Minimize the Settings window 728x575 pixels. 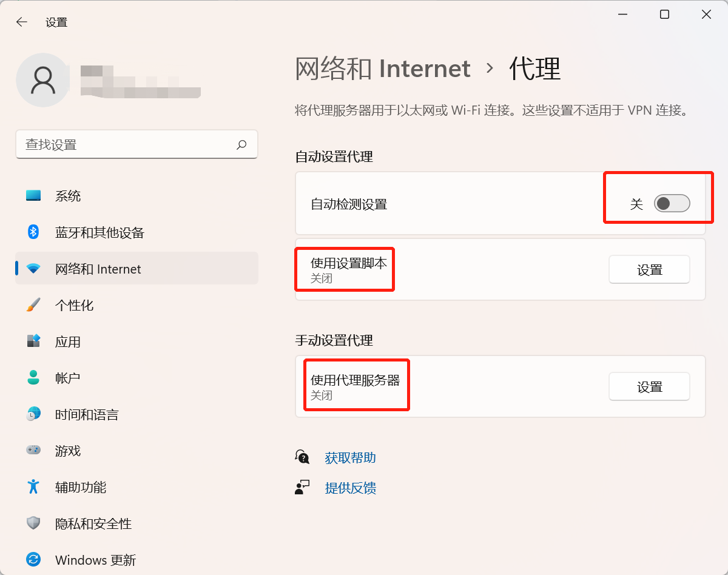[x=622, y=15]
